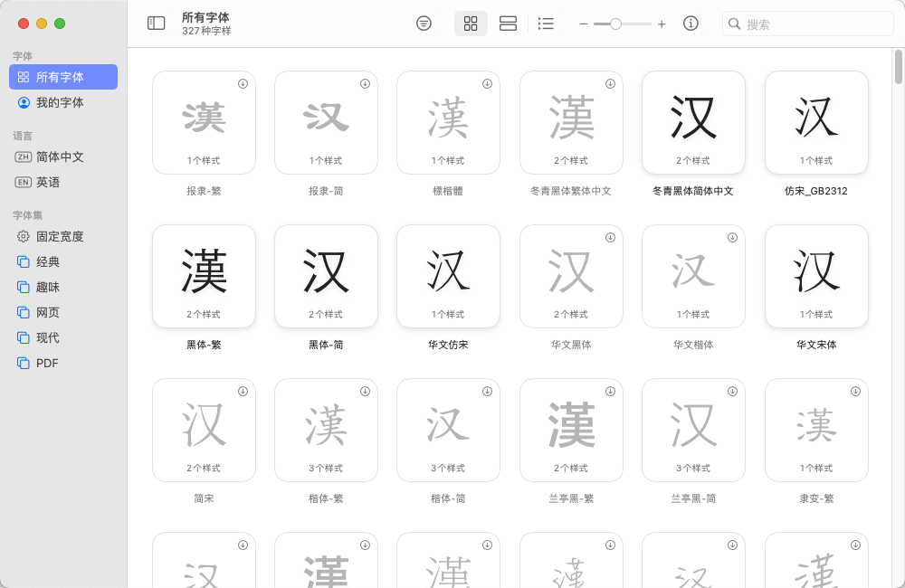Click the search magnifier icon
Image resolution: width=905 pixels, height=588 pixels.
pos(734,24)
